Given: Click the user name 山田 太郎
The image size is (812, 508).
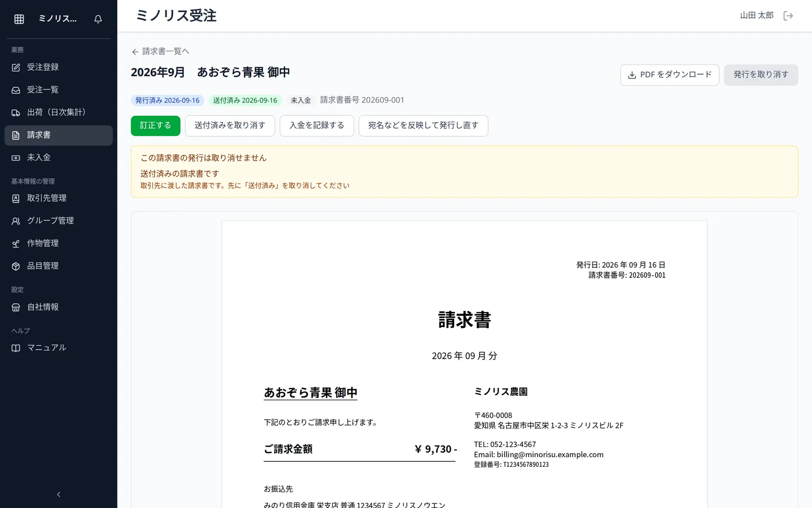Looking at the screenshot, I should coord(757,16).
